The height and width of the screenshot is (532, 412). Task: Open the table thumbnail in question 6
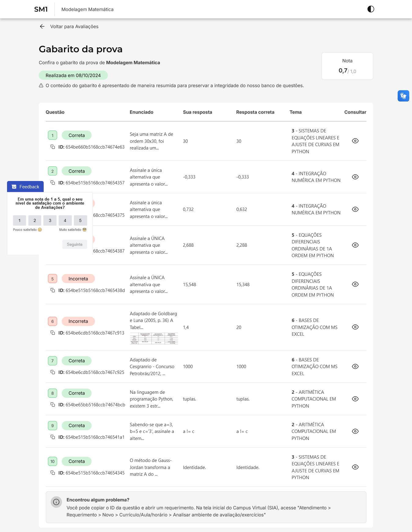[x=154, y=338]
